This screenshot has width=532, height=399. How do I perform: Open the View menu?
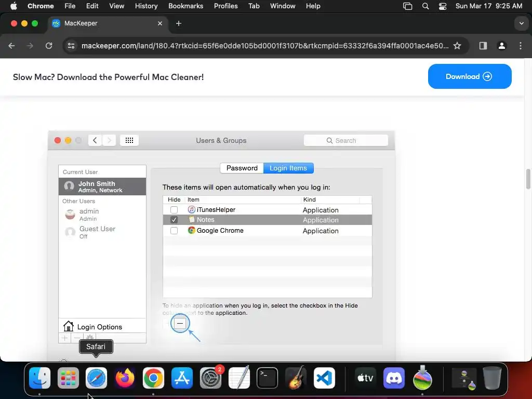(116, 6)
